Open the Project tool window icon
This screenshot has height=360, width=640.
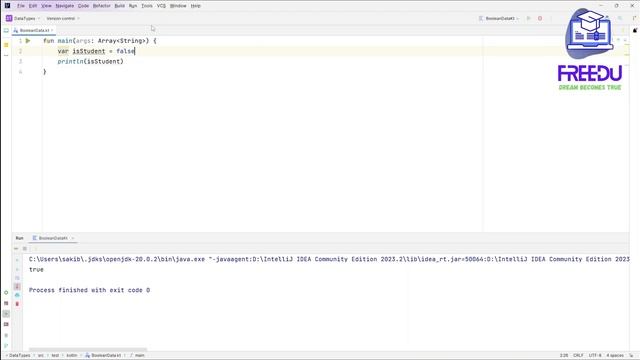[x=6, y=31]
